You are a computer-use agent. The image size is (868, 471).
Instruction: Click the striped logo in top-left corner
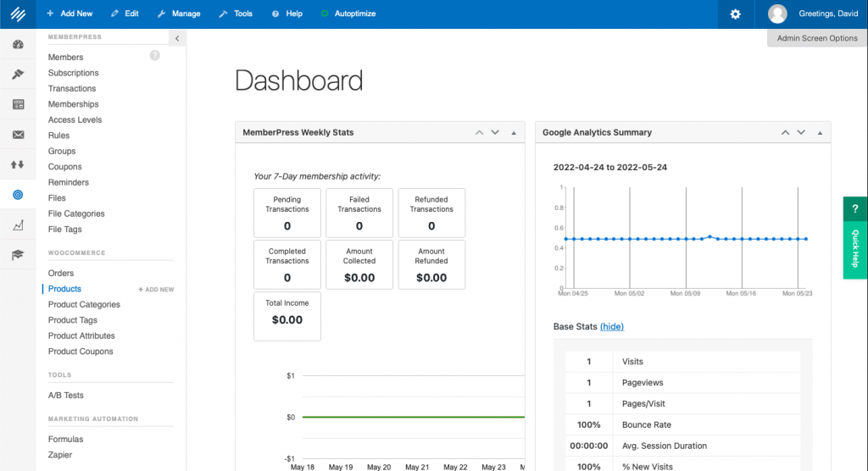pos(18,14)
